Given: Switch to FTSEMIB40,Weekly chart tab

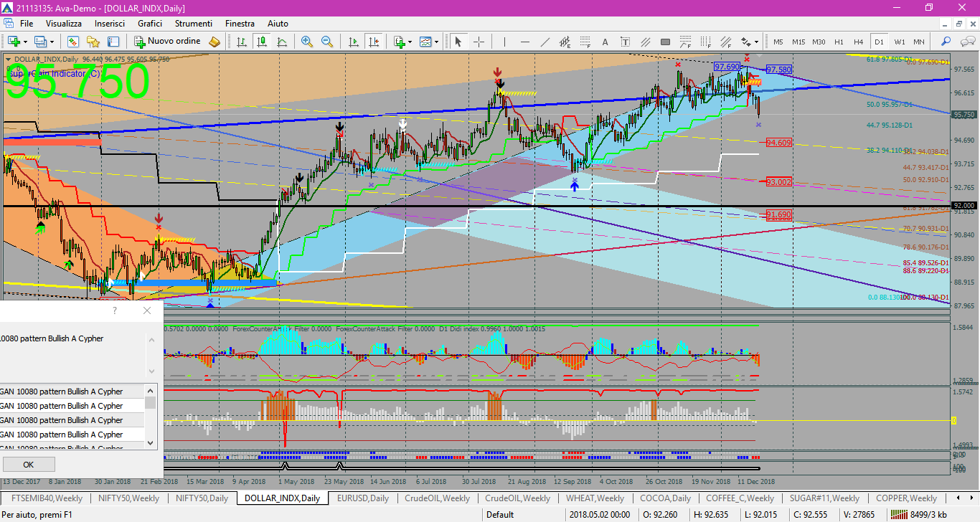Looking at the screenshot, I should (47, 498).
